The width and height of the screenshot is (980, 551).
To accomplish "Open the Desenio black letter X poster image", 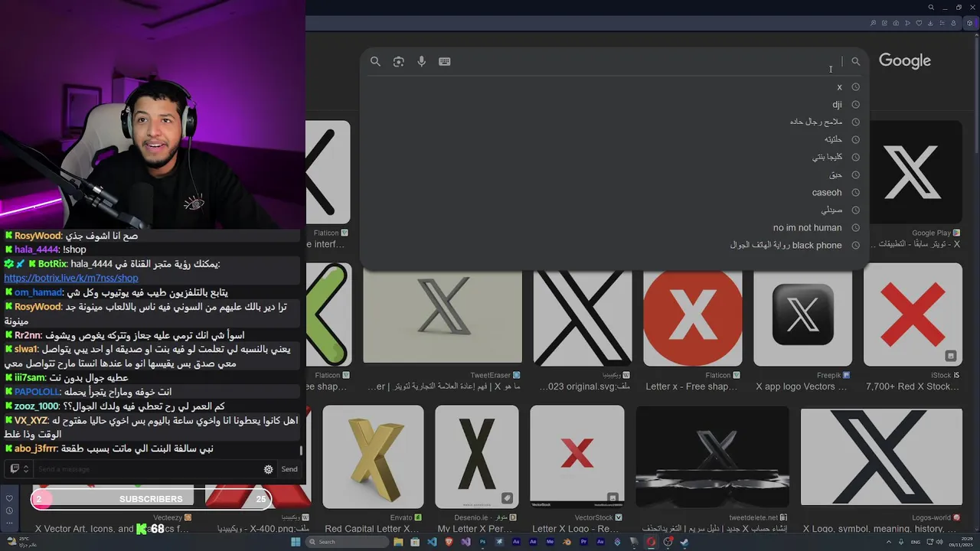I will point(476,457).
